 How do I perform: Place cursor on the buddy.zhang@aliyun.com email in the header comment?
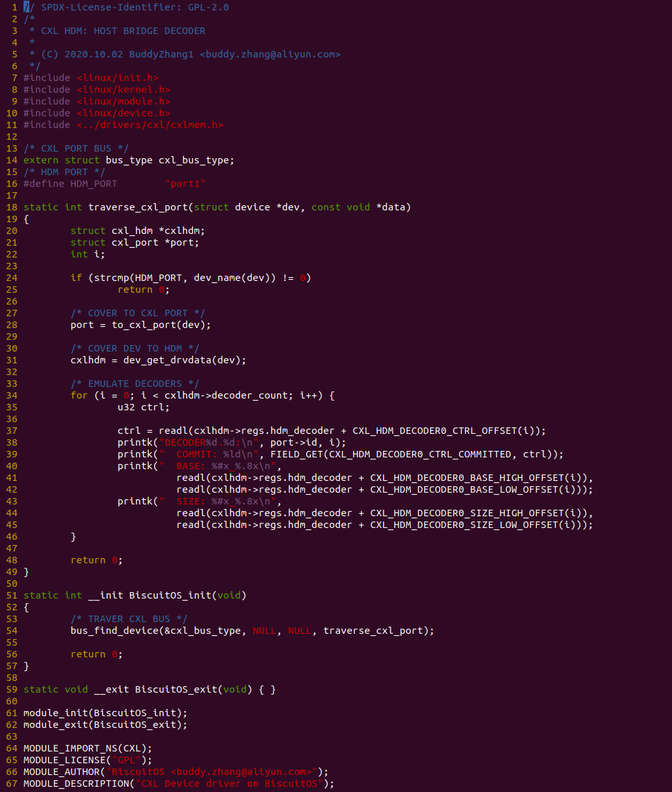point(270,54)
